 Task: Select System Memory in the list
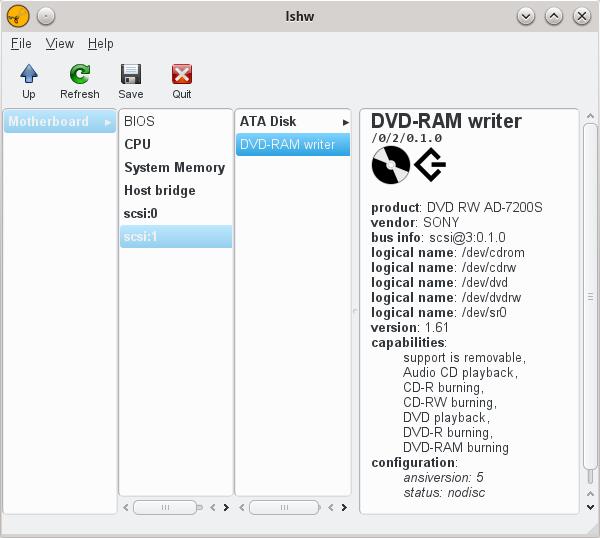click(174, 167)
